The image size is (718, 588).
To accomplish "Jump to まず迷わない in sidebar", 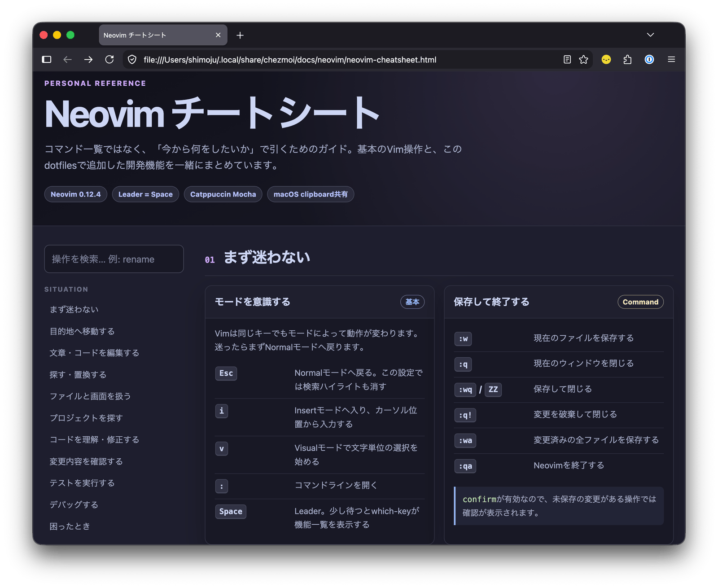I will point(74,309).
